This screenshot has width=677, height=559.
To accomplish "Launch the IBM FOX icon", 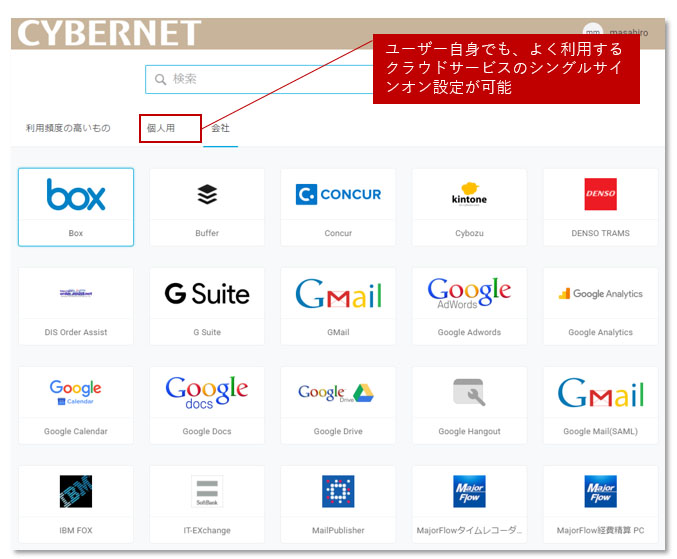I will 76,491.
